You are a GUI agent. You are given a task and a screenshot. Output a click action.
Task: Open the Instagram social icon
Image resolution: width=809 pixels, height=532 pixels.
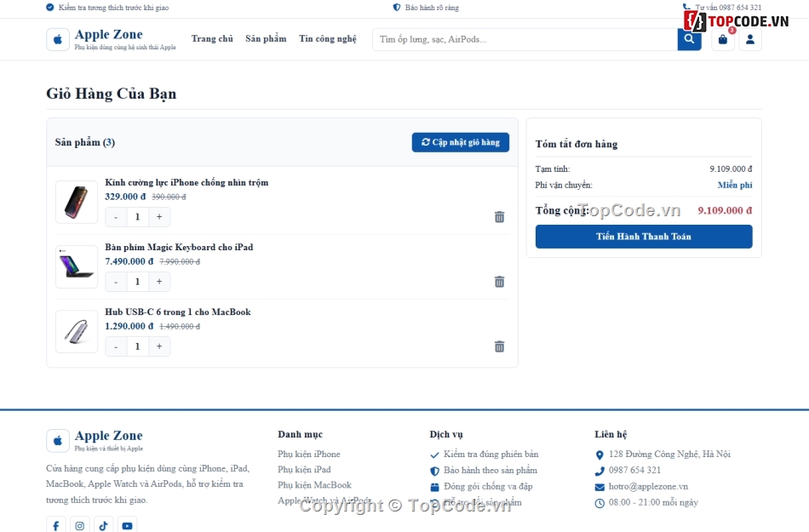(79, 525)
